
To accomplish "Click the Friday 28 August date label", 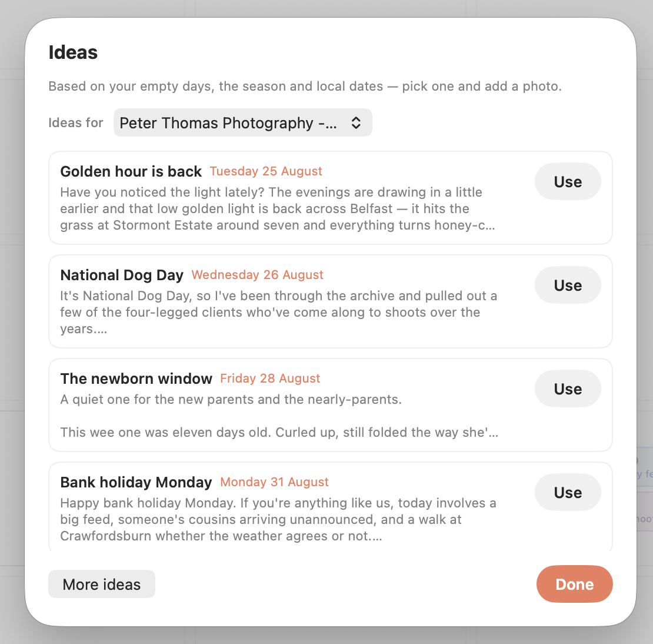I will coord(270,379).
